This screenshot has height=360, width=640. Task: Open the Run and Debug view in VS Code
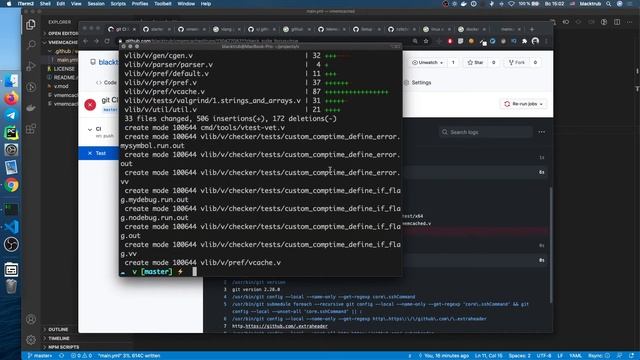pos(31,65)
